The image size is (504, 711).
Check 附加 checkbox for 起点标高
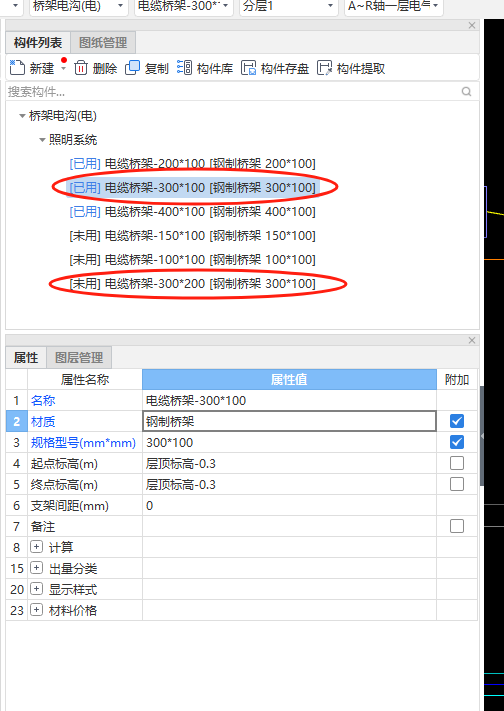point(457,463)
